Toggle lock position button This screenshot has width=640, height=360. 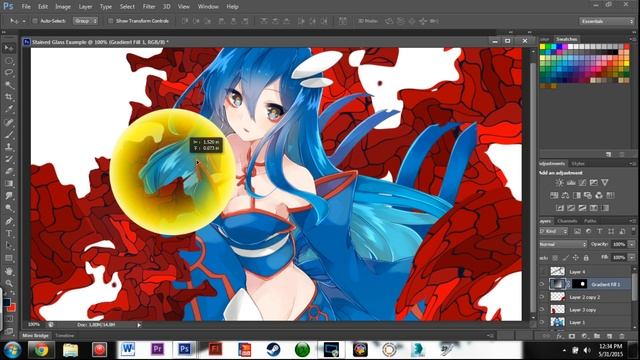pyautogui.click(x=576, y=258)
